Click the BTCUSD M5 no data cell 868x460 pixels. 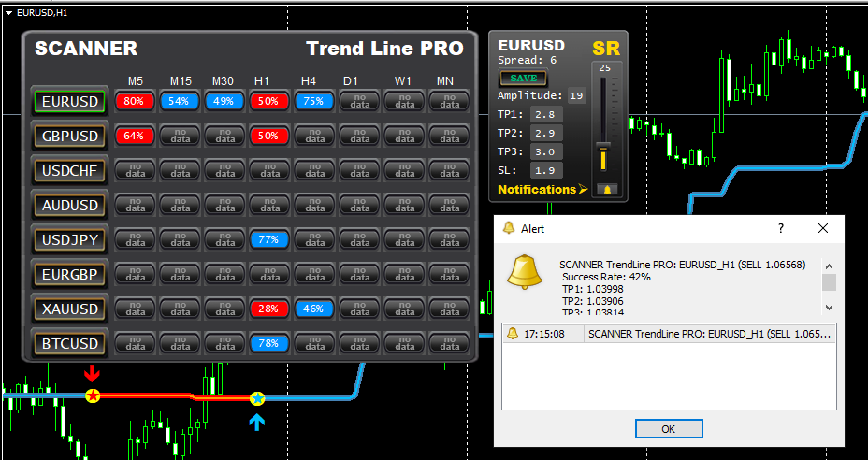(135, 343)
